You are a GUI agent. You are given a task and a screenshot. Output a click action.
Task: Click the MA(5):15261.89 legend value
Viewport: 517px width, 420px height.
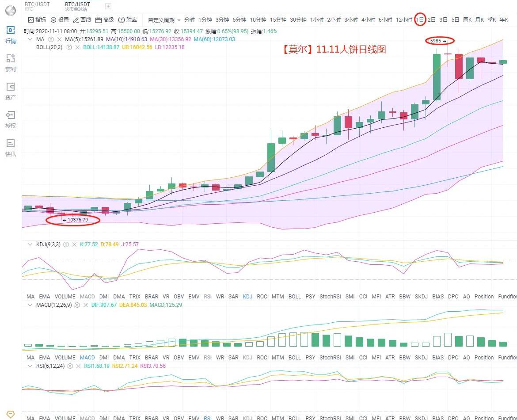84,39
